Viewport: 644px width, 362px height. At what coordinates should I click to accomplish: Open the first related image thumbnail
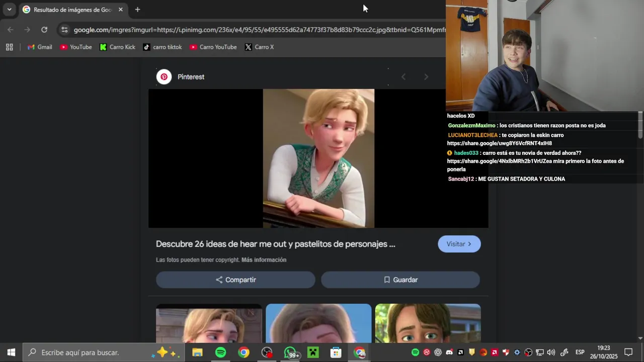209,323
